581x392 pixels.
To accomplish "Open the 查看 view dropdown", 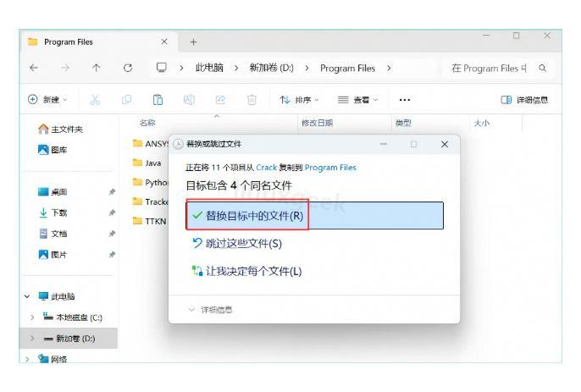I will 357,100.
